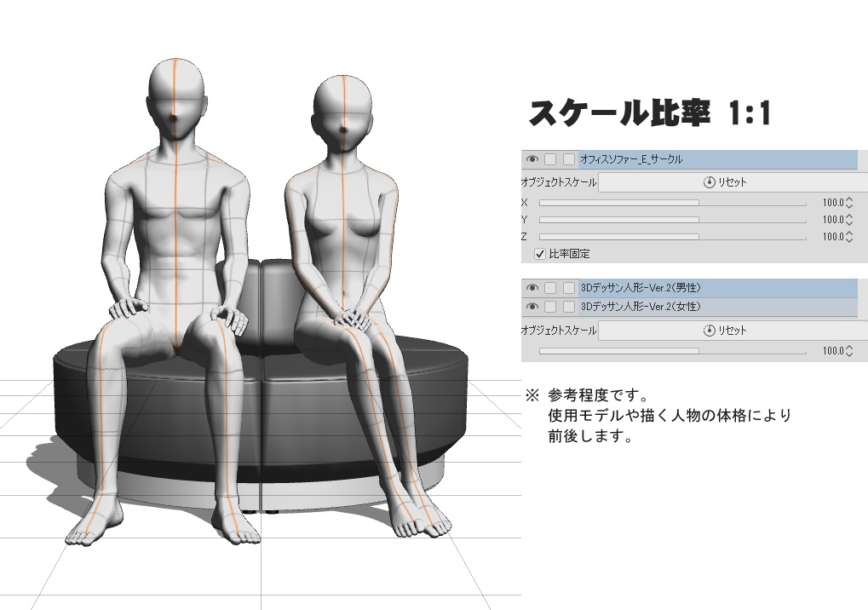This screenshot has height=610, width=868.
Task: Click the clock reset icon in figure scale panel
Action: coord(709,329)
